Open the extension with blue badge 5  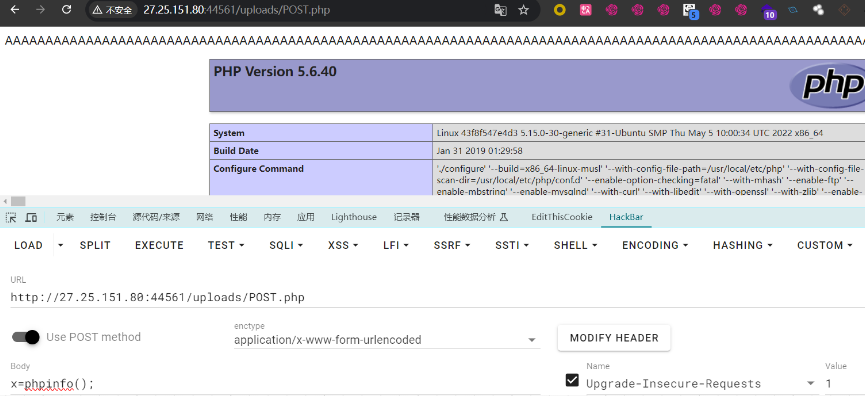(690, 10)
